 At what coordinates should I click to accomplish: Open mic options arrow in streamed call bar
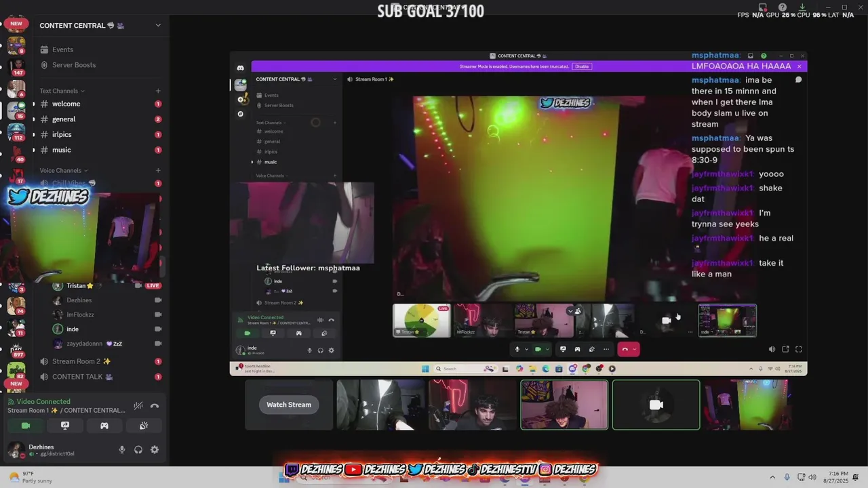pyautogui.click(x=526, y=350)
